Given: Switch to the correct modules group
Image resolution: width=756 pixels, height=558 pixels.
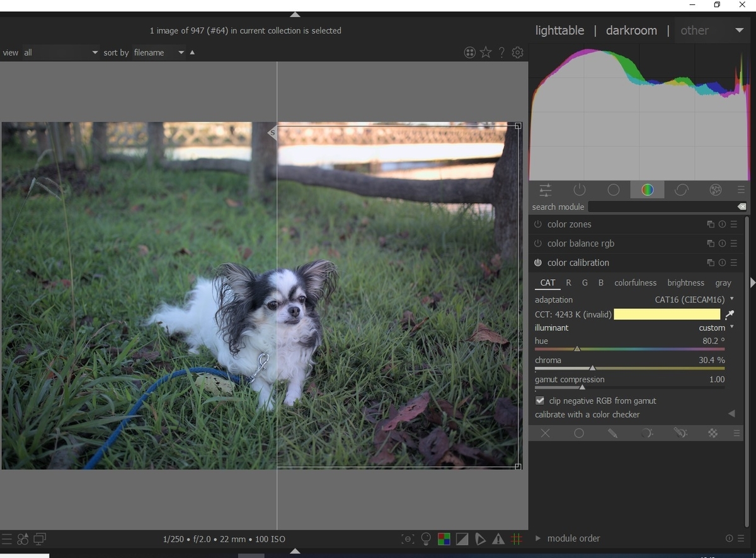Looking at the screenshot, I should 681,190.
